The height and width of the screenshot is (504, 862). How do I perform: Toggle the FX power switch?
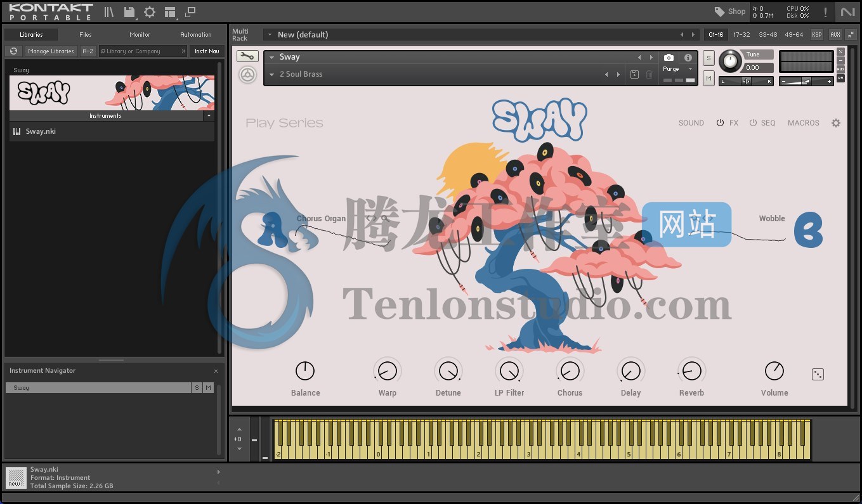(720, 123)
